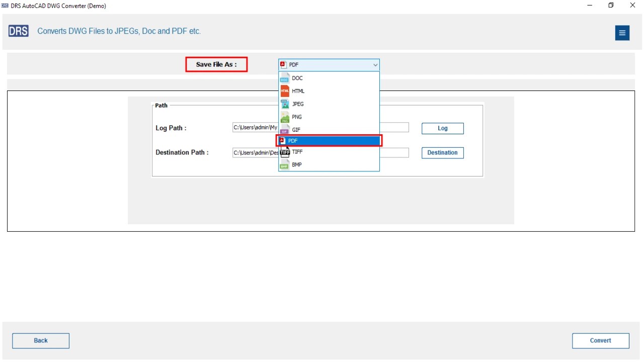
Task: Choose BMP from the format list
Action: click(x=329, y=164)
